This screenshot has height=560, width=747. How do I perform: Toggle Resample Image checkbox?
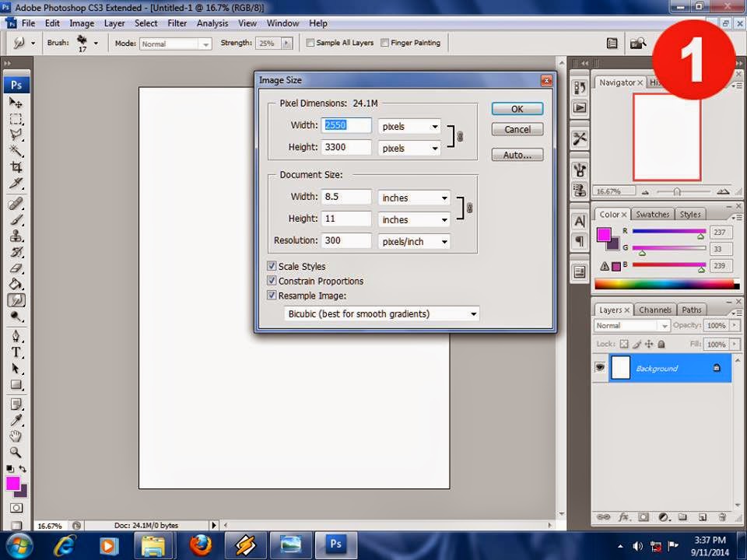[x=272, y=296]
